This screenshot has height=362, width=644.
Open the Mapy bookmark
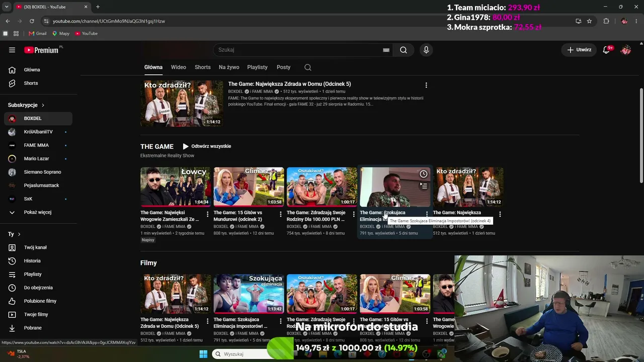tap(60, 34)
